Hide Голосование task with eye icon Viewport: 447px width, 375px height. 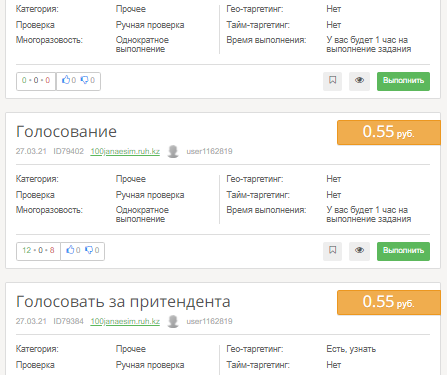[x=359, y=251]
